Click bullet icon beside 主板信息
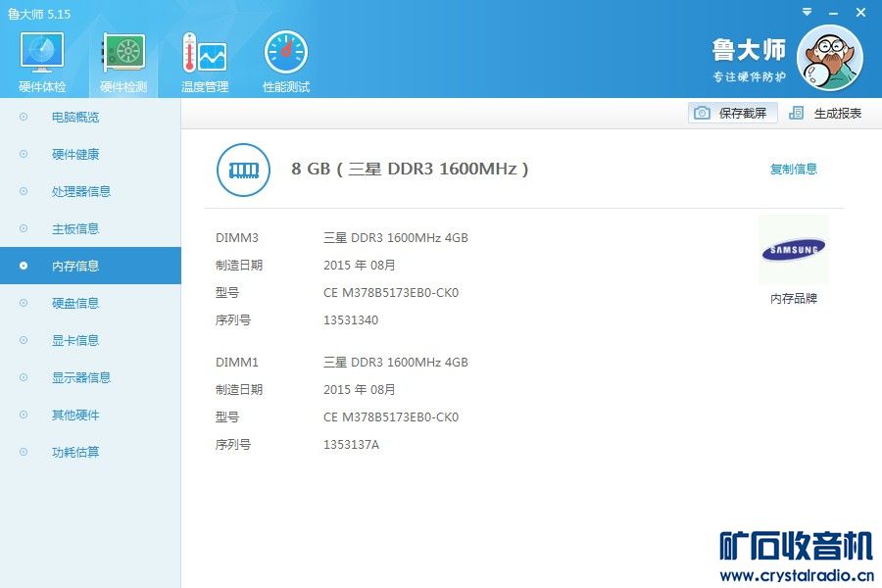882x588 pixels. coord(24,228)
